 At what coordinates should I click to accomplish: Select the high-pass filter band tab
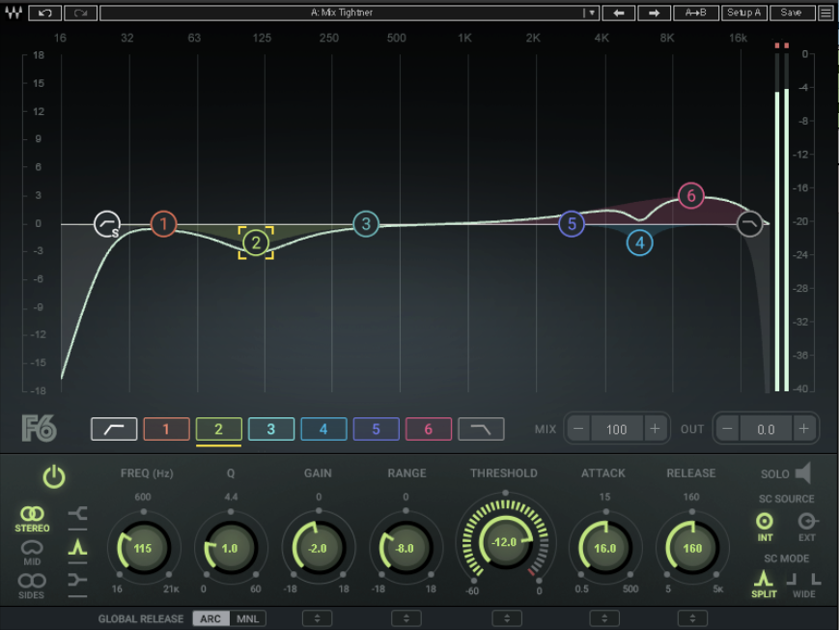114,429
